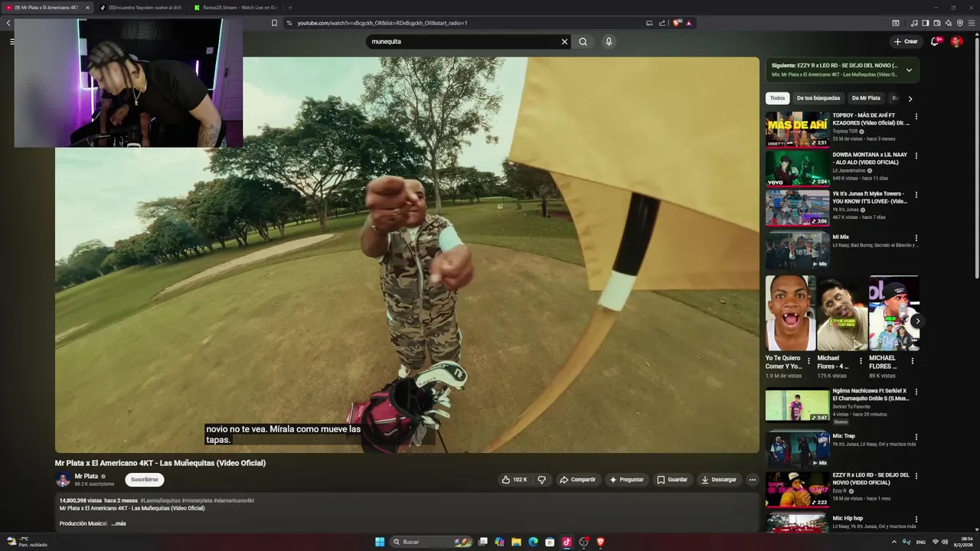980x551 pixels.
Task: Open options for YOU KNOW IT'S LOVEE video
Action: (916, 195)
